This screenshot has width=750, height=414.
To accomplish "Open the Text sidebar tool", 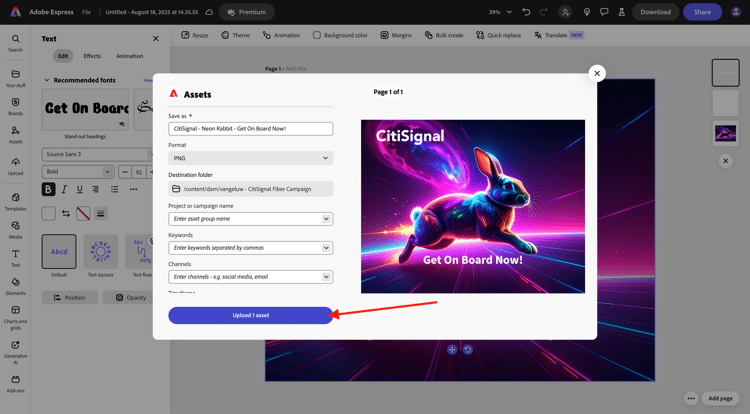I will [15, 258].
